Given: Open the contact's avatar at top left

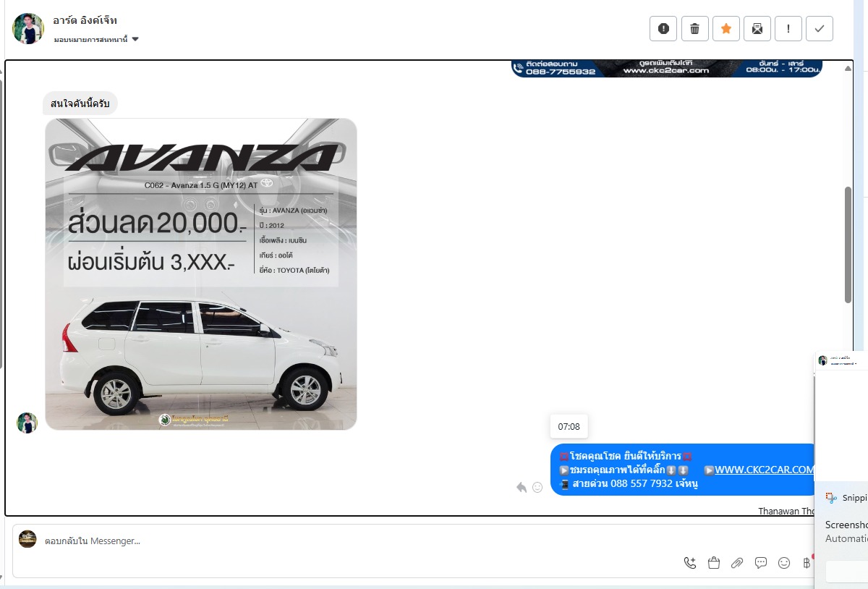Looking at the screenshot, I should [28, 29].
